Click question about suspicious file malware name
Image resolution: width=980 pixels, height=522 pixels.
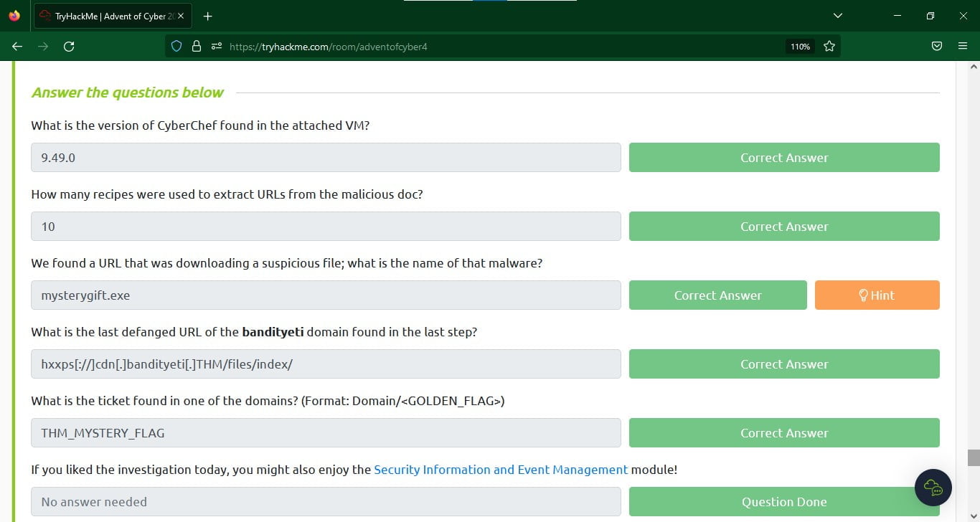tap(287, 263)
